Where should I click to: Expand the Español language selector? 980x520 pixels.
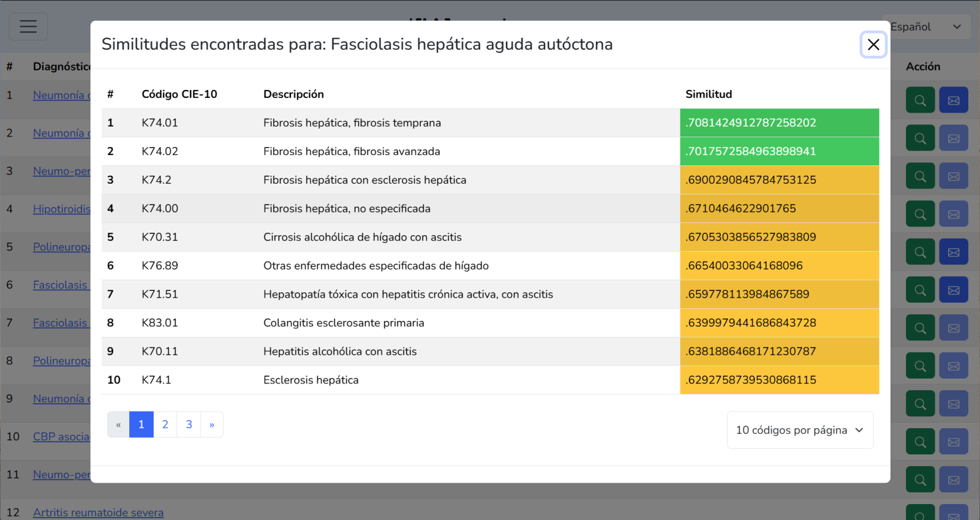(x=925, y=27)
